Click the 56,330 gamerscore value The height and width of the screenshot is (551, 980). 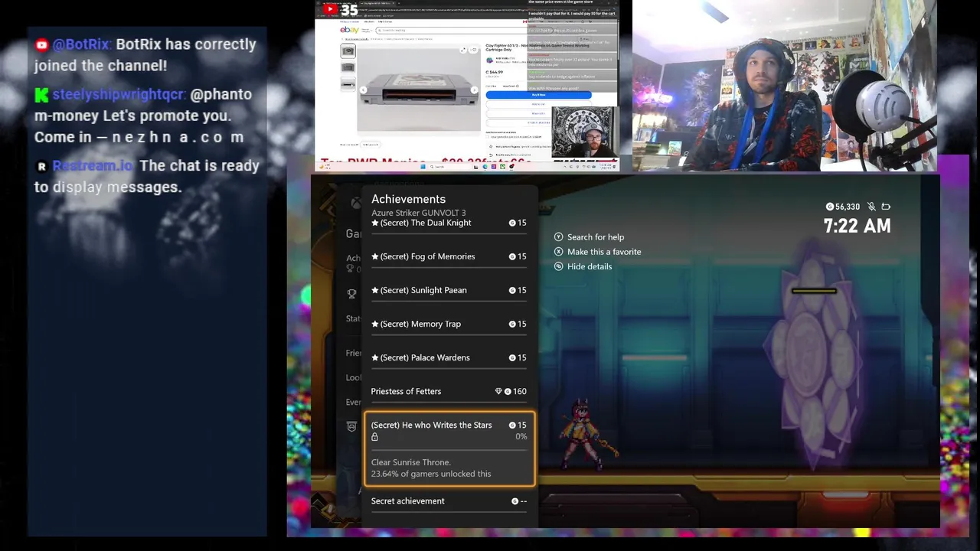tap(848, 207)
